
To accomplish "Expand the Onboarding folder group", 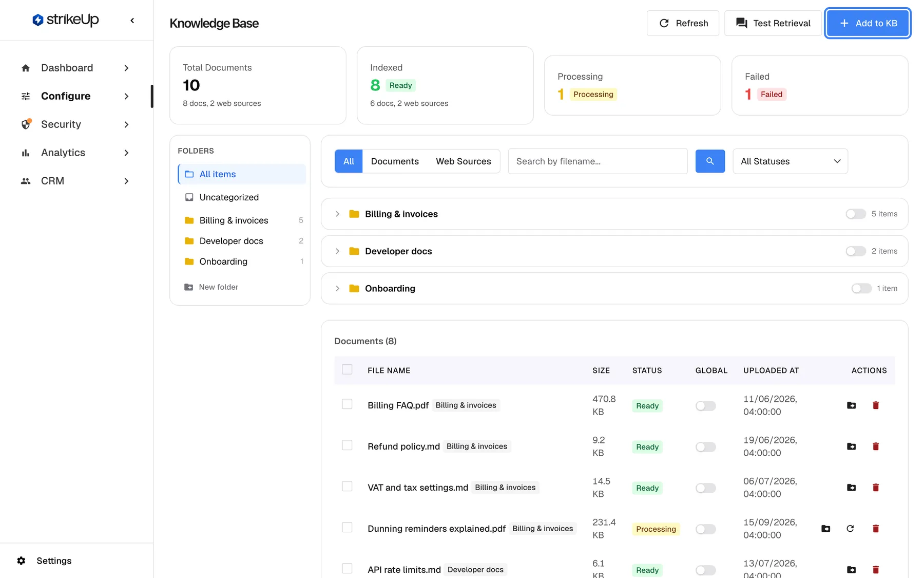I will click(x=337, y=288).
